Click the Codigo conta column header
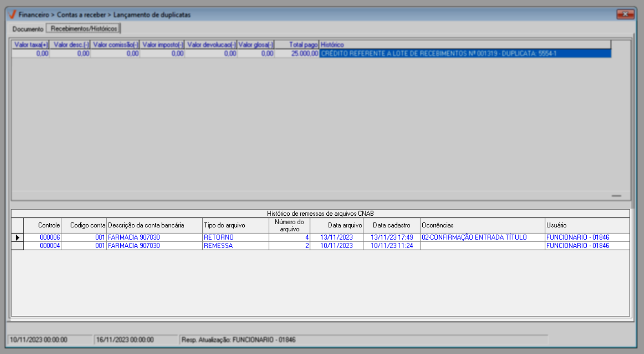Viewport: 644px width, 354px height. pos(84,225)
